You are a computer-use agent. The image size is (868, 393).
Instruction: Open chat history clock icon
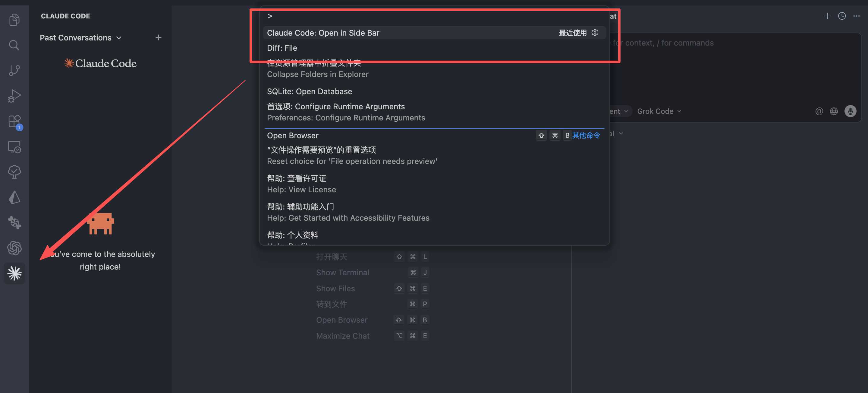(842, 16)
